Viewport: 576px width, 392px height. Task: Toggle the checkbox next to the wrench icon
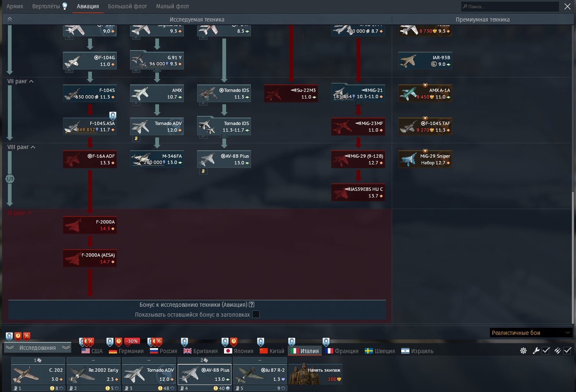pos(546,351)
